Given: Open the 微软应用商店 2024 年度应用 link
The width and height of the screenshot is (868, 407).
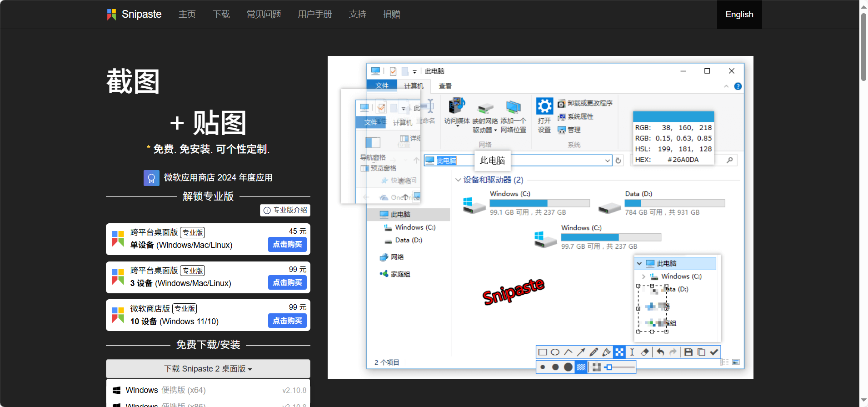Looking at the screenshot, I should [218, 178].
